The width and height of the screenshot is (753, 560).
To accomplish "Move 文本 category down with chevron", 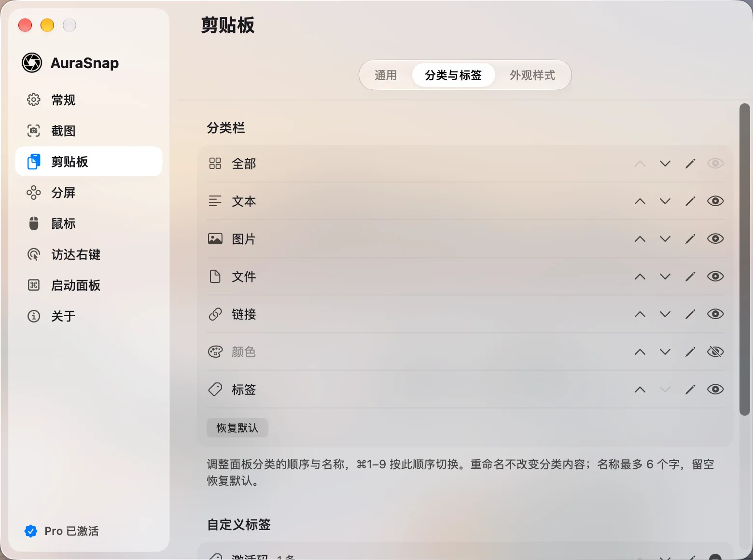I will coord(665,201).
